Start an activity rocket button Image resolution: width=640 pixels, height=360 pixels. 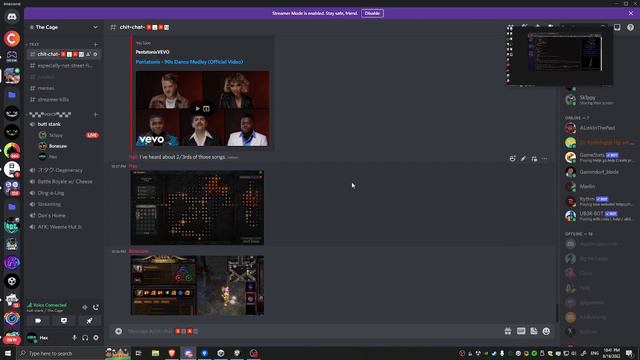(89, 321)
